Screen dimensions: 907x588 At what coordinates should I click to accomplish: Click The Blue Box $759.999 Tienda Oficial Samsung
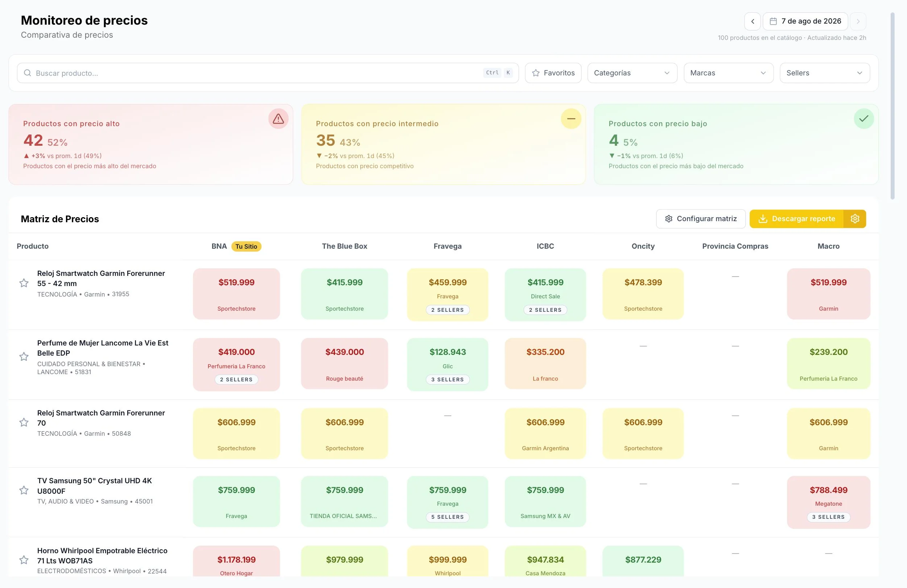pos(344,501)
